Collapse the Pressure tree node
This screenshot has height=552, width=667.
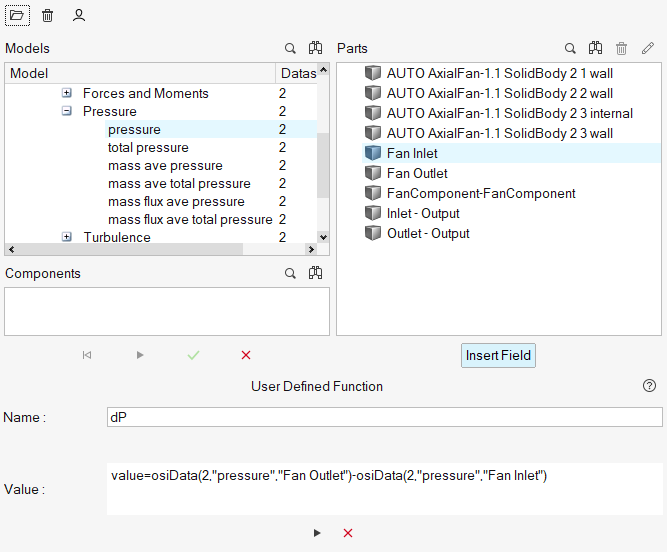pyautogui.click(x=67, y=111)
